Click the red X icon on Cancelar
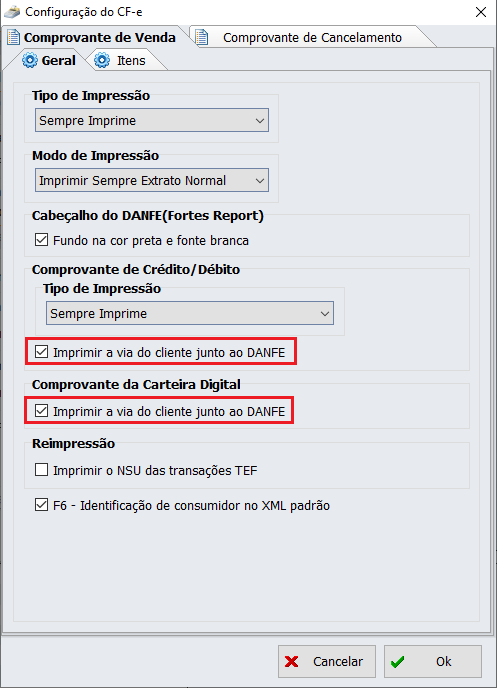 291,661
